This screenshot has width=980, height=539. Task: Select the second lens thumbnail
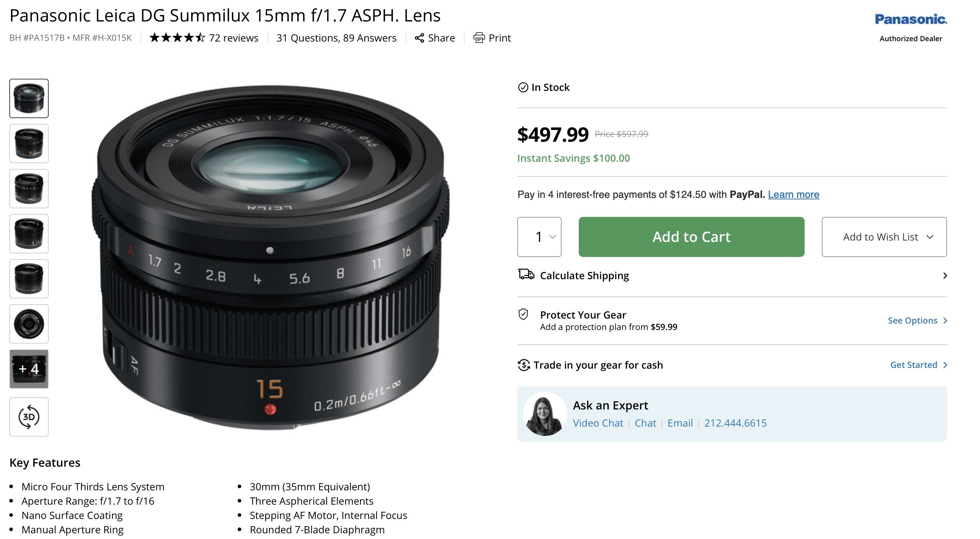pyautogui.click(x=29, y=144)
